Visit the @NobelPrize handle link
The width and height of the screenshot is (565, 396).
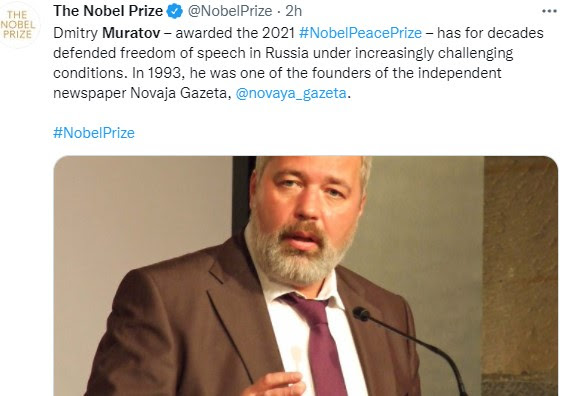(x=230, y=11)
